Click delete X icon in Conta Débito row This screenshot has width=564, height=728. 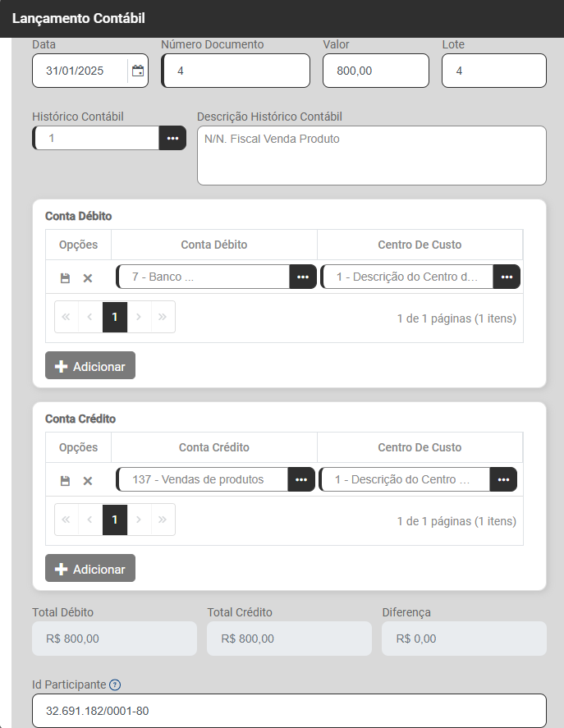(x=88, y=278)
